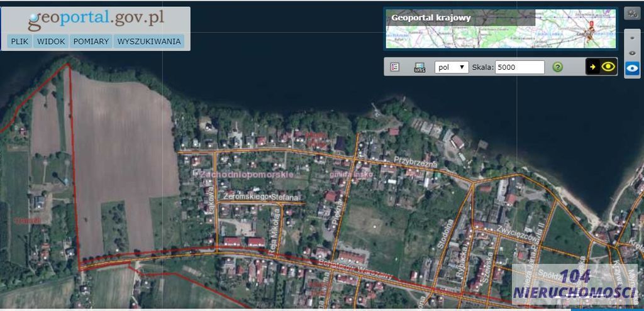This screenshot has height=311, width=644.
Task: Open the POMIARY menu
Action: (x=91, y=41)
